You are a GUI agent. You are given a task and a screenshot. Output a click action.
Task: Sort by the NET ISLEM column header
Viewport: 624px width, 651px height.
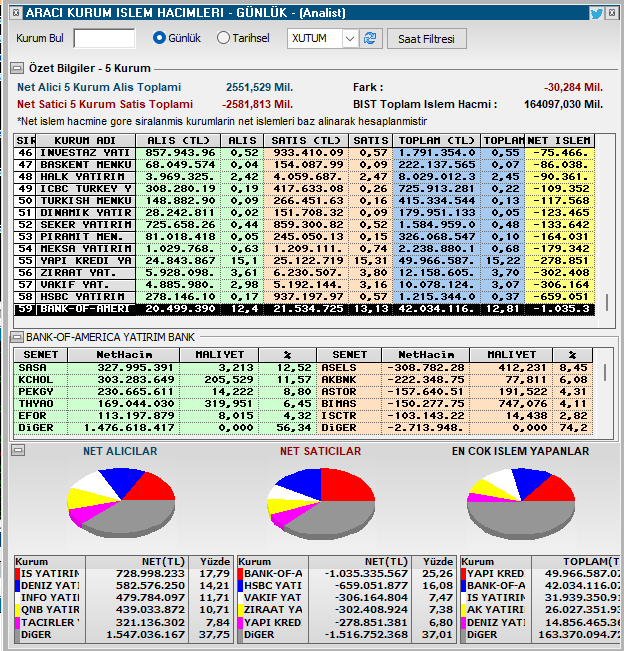point(560,140)
